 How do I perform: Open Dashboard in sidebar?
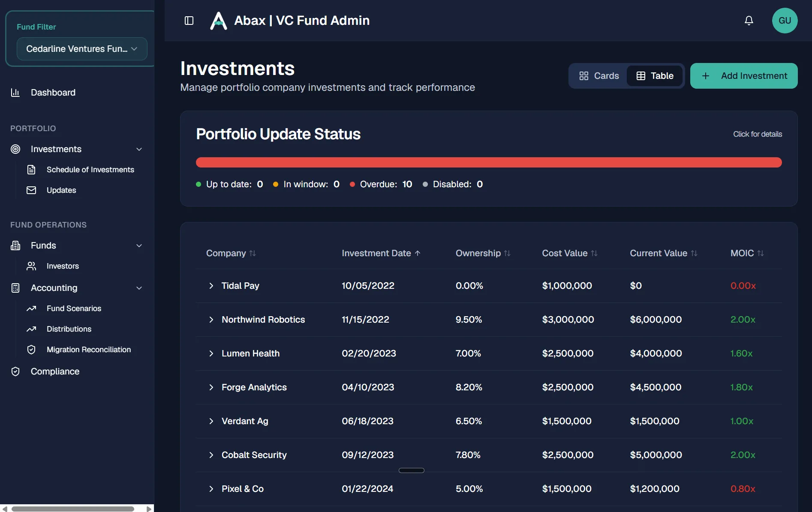tap(53, 93)
